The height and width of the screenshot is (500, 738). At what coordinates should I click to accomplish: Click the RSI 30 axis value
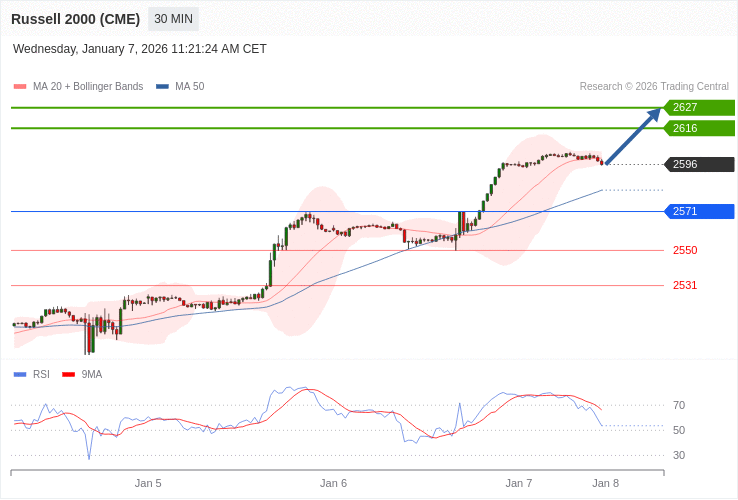[x=679, y=455]
